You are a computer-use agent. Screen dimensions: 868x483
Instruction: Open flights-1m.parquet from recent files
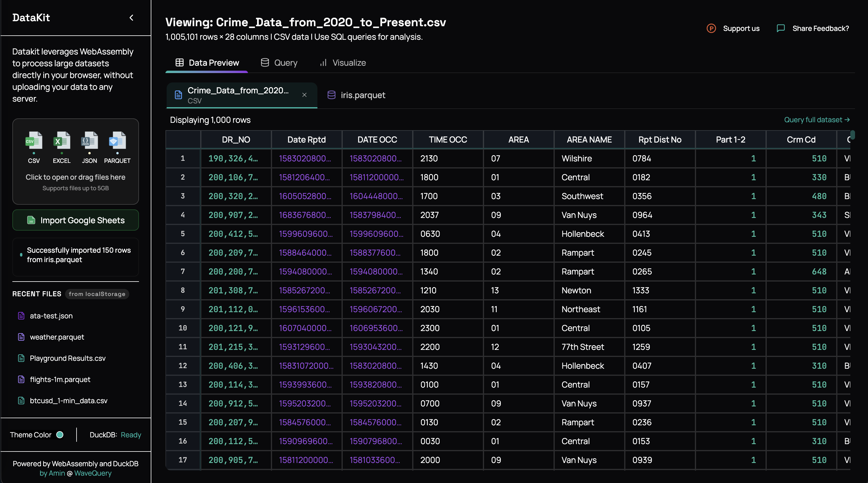pyautogui.click(x=60, y=379)
